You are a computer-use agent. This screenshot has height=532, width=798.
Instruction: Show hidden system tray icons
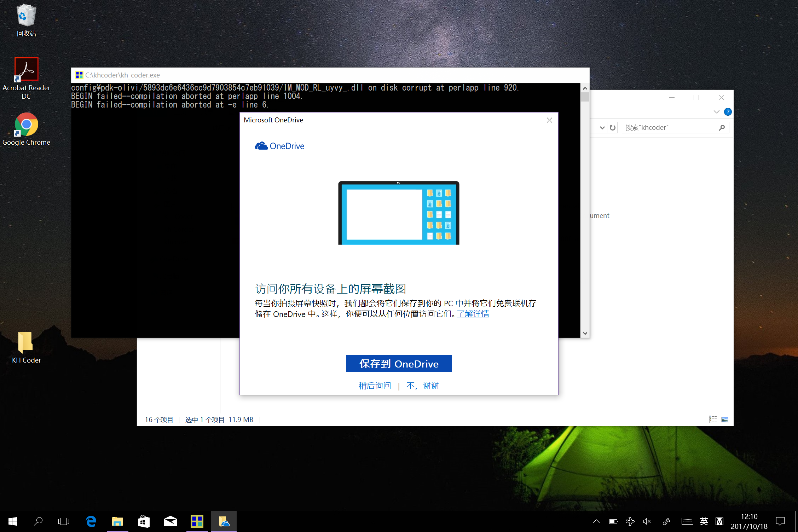point(596,521)
